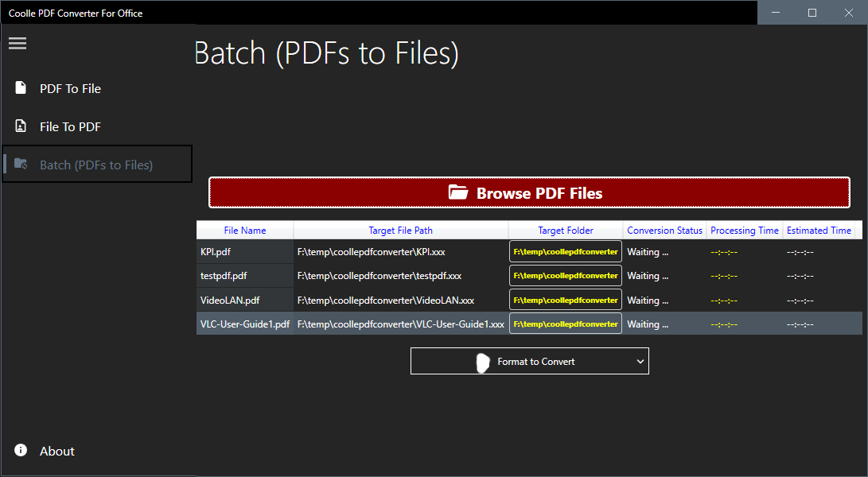Change target folder for KPI.pdf
Screen dimensions: 868x477
(x=565, y=251)
